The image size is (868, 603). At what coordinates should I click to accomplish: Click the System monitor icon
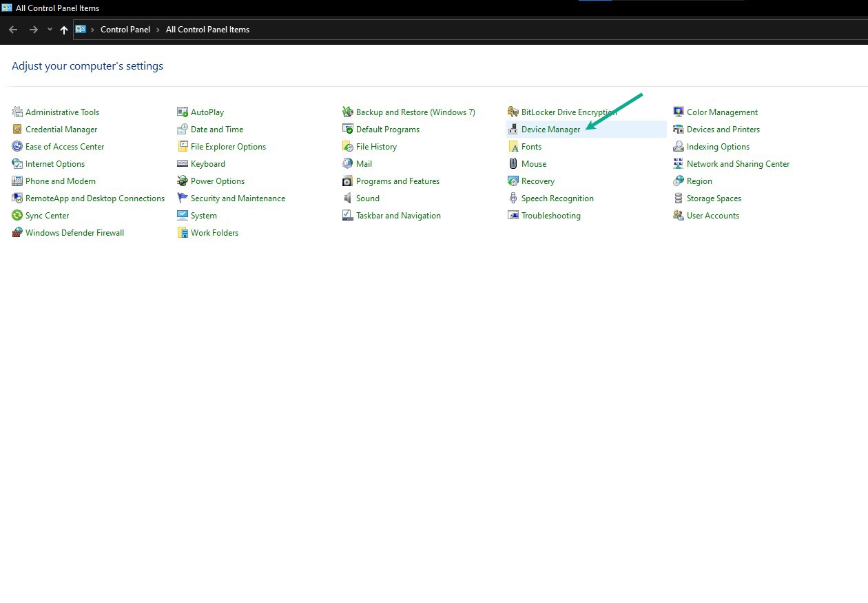coord(183,215)
